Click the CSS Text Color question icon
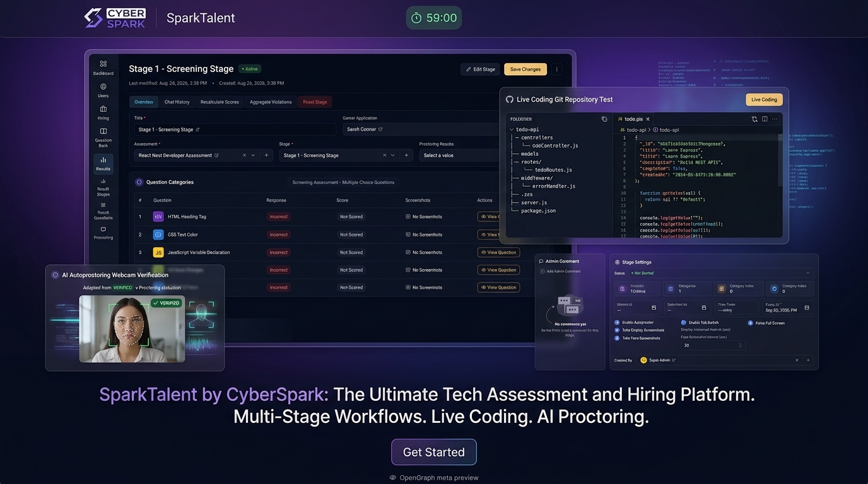 point(158,234)
